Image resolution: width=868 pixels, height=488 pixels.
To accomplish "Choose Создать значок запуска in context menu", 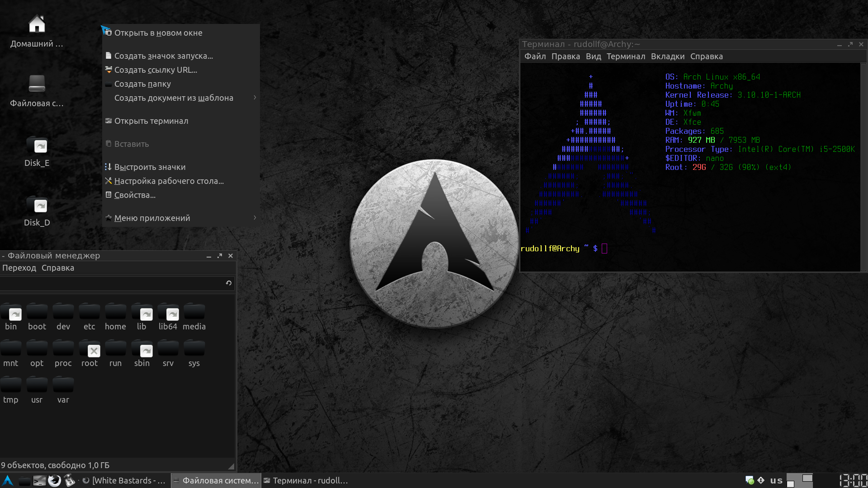I will (x=181, y=56).
